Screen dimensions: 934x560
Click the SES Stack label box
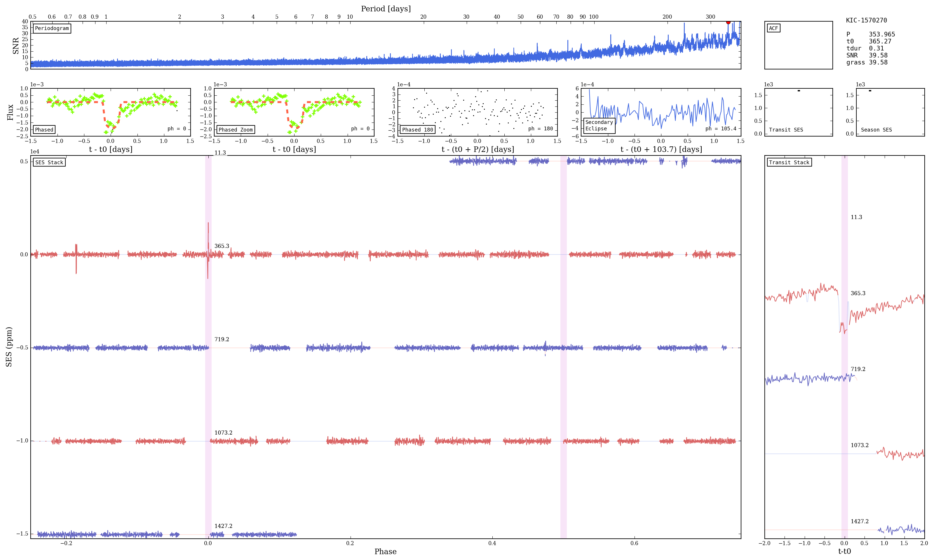49,163
